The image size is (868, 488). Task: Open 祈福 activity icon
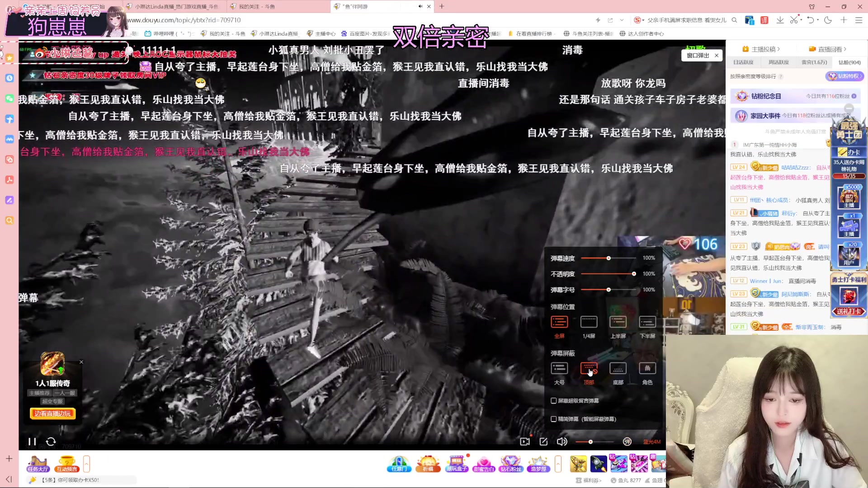[x=428, y=464]
